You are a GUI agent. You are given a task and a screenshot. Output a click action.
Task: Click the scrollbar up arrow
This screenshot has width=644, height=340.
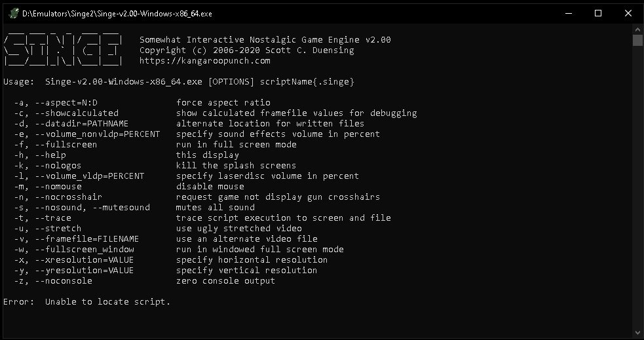point(637,29)
